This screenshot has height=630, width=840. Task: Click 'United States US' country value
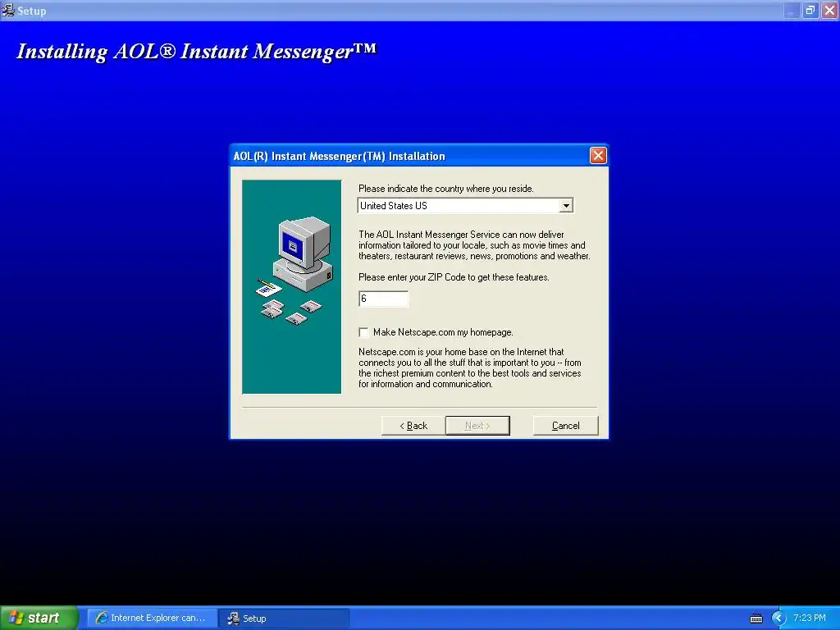tap(393, 206)
